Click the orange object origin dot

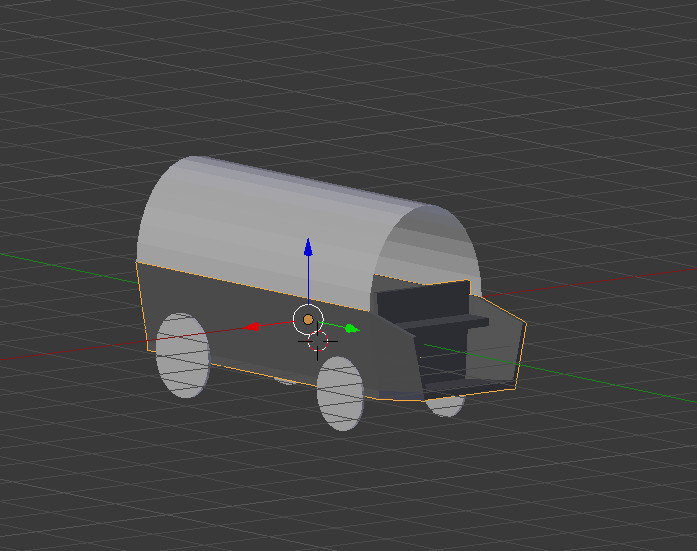[308, 319]
